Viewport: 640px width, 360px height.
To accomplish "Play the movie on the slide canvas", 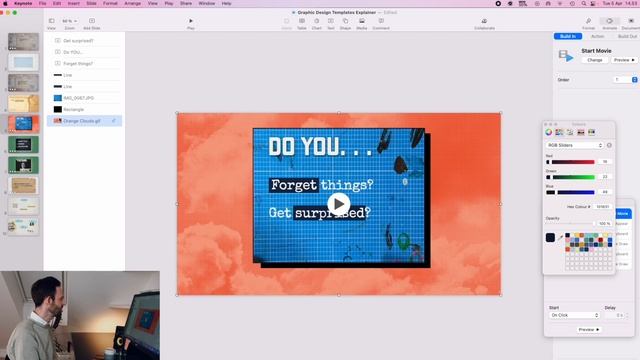I will click(x=338, y=204).
